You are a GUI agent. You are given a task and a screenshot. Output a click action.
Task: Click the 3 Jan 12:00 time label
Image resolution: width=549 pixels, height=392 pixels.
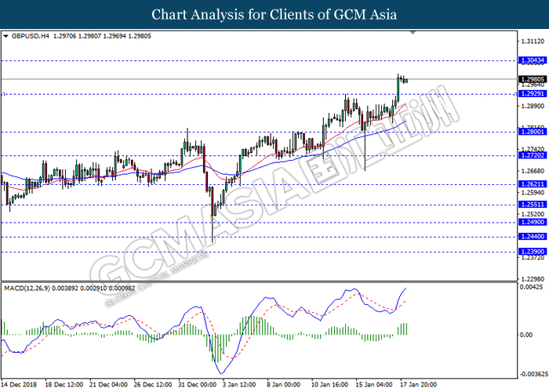239,385
